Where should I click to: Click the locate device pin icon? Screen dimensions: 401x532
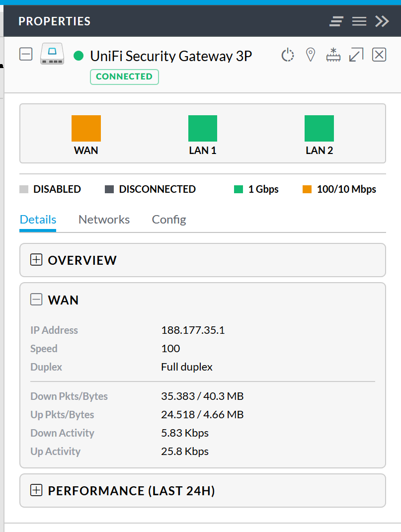311,55
